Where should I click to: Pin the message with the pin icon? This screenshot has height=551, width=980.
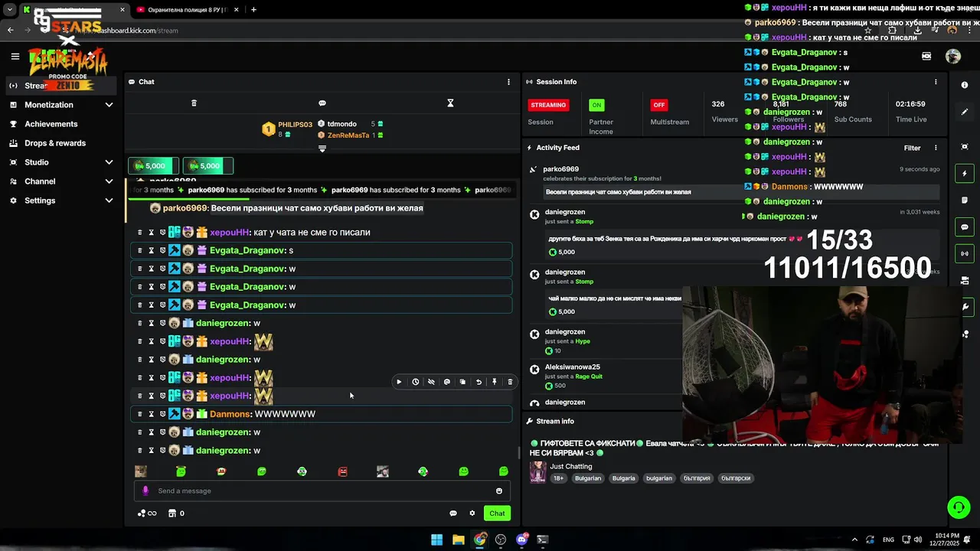pyautogui.click(x=495, y=382)
